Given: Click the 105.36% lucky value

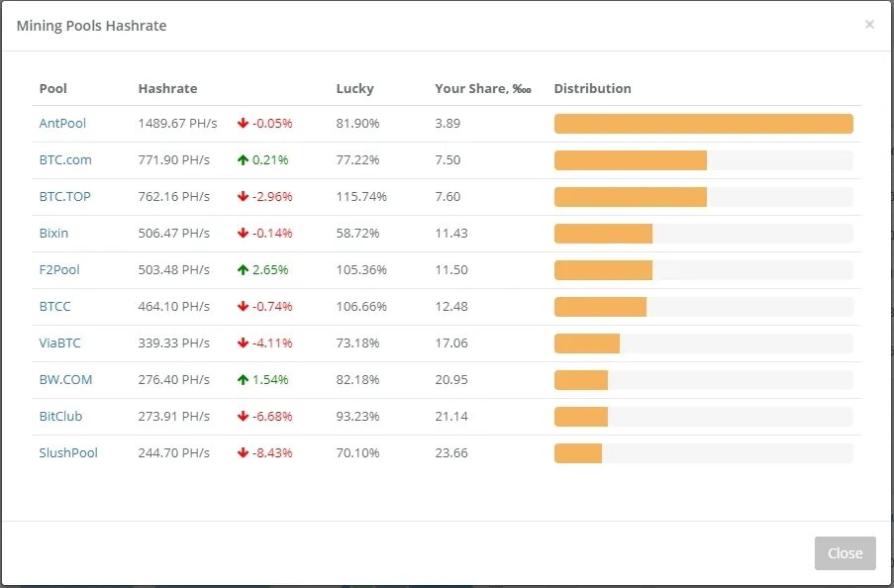Looking at the screenshot, I should tap(361, 269).
